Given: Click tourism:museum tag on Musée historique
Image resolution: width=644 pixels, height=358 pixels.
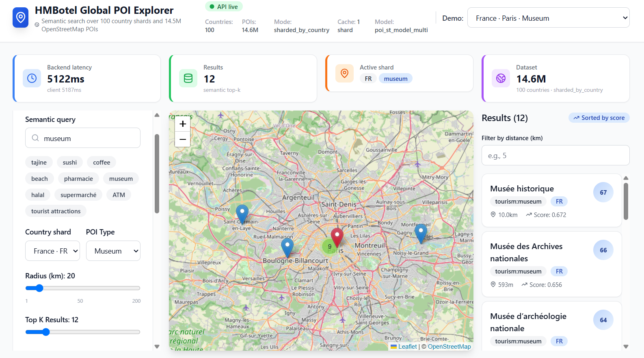Looking at the screenshot, I should pos(518,201).
